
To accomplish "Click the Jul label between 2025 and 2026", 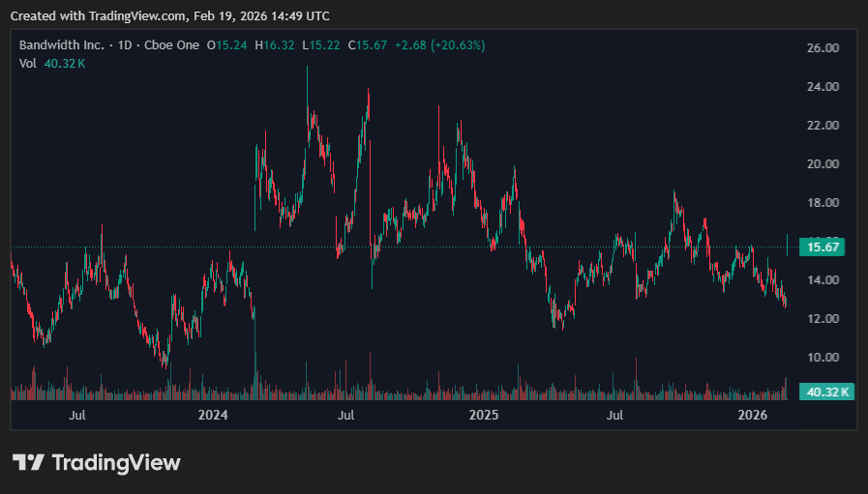I will point(615,416).
